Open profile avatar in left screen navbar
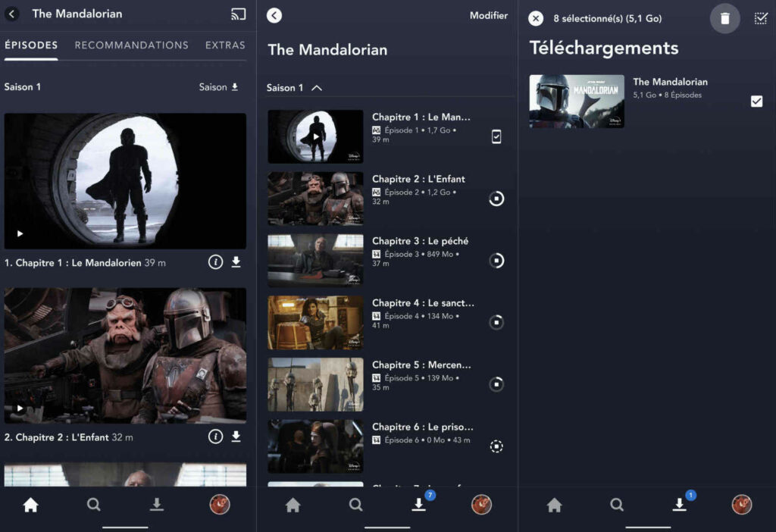The height and width of the screenshot is (532, 776). pos(219,505)
